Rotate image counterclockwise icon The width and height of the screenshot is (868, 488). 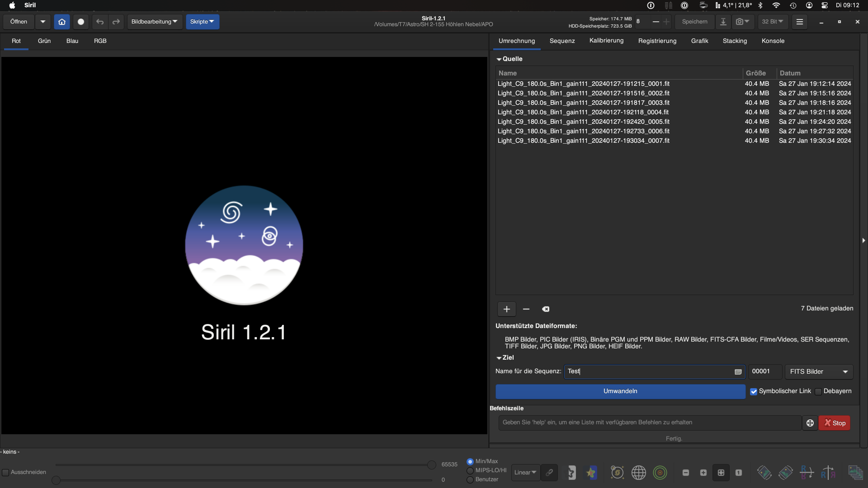click(764, 473)
